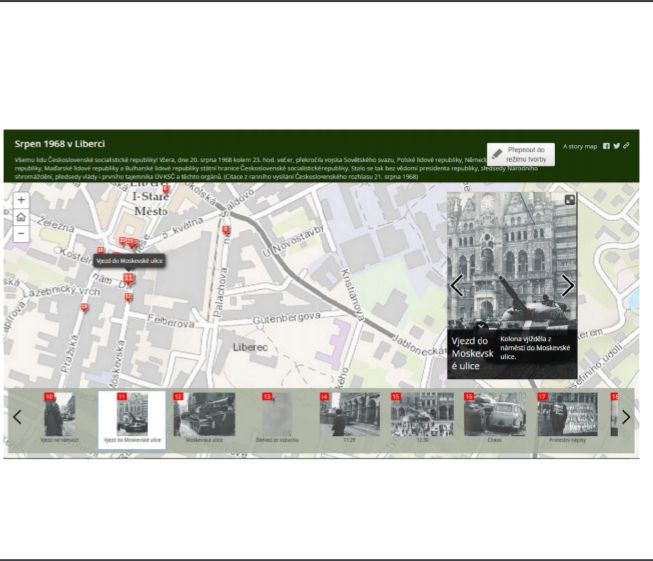Click caption text 'Kolona vjížděla z náměstí'

pyautogui.click(x=535, y=348)
